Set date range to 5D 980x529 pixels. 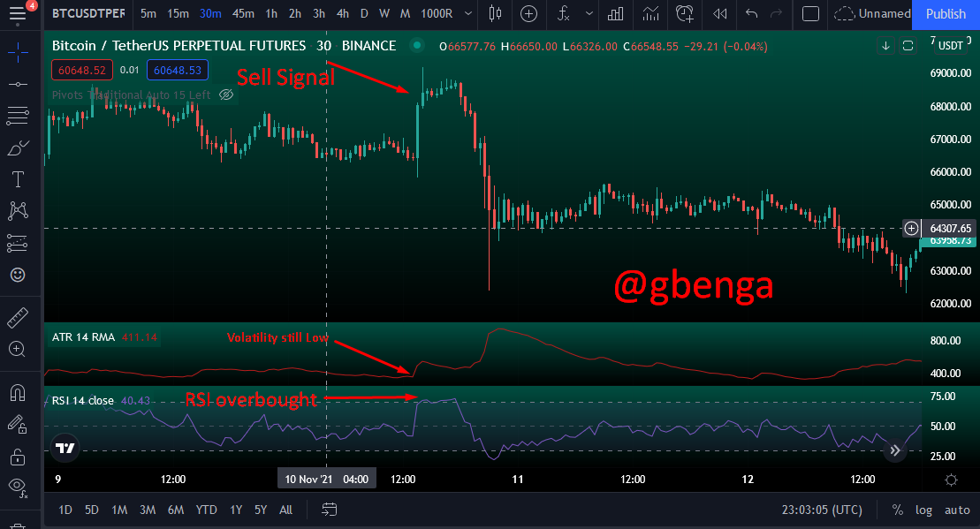(91, 510)
